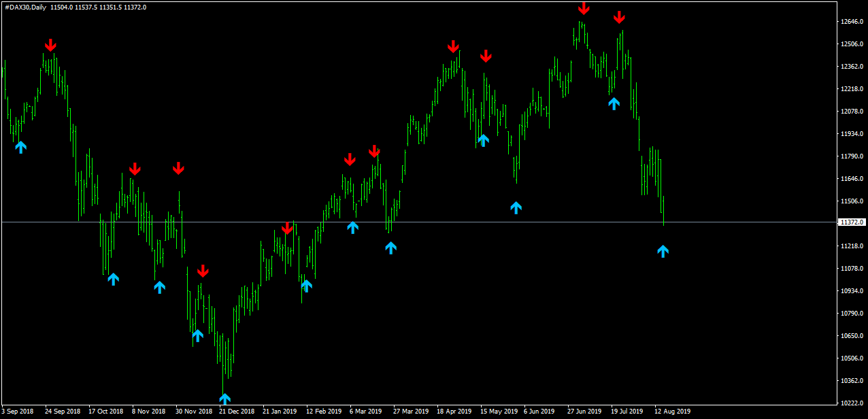Select the red down arrow above the 19 Jul 2019 high

click(x=619, y=17)
